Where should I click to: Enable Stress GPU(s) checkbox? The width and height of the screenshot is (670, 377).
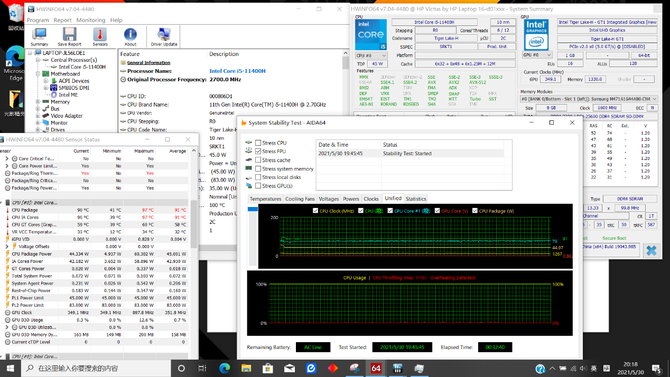point(258,186)
